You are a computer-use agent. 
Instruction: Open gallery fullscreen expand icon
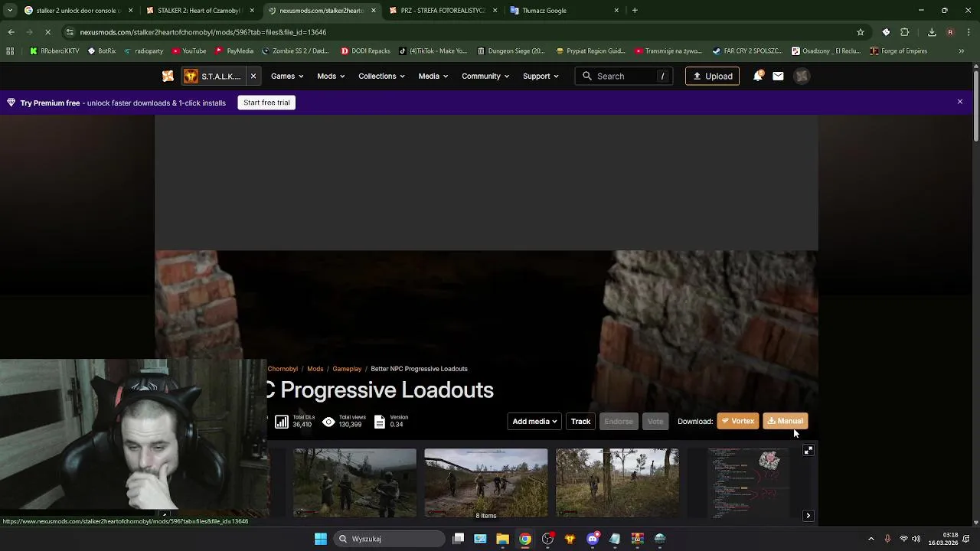click(x=808, y=451)
